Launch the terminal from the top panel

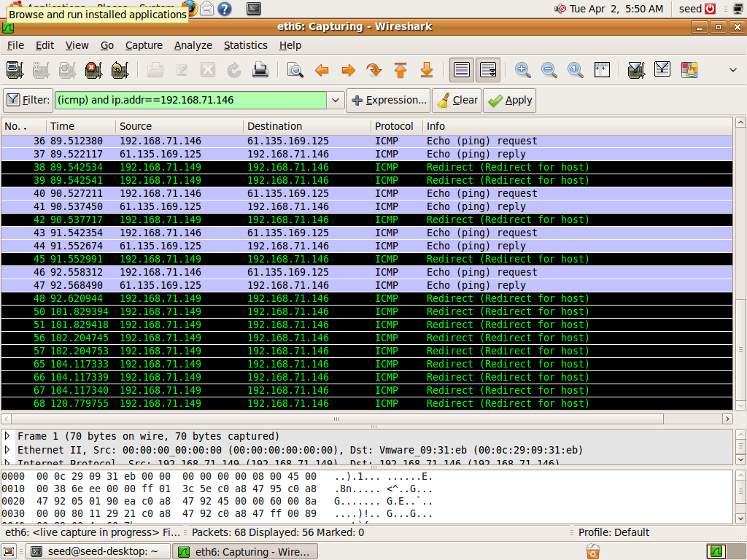point(254,9)
